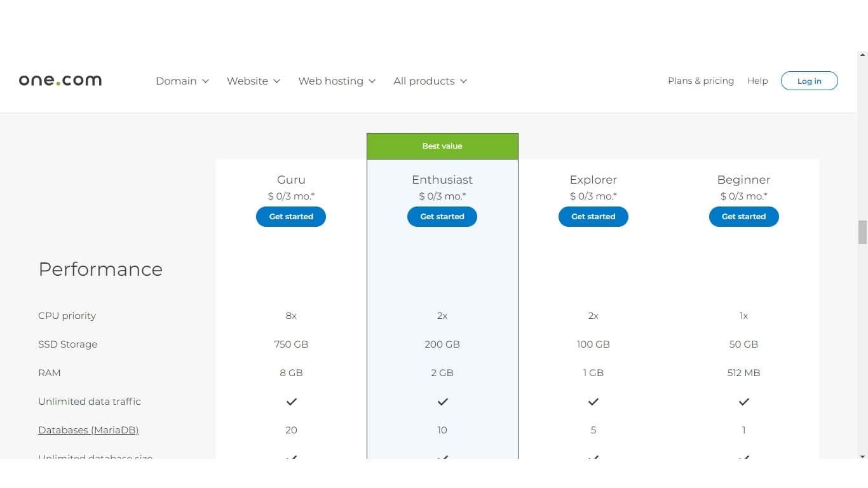Click the Guru unlimited data traffic checkmark
Screen dimensions: 868x488
click(291, 402)
